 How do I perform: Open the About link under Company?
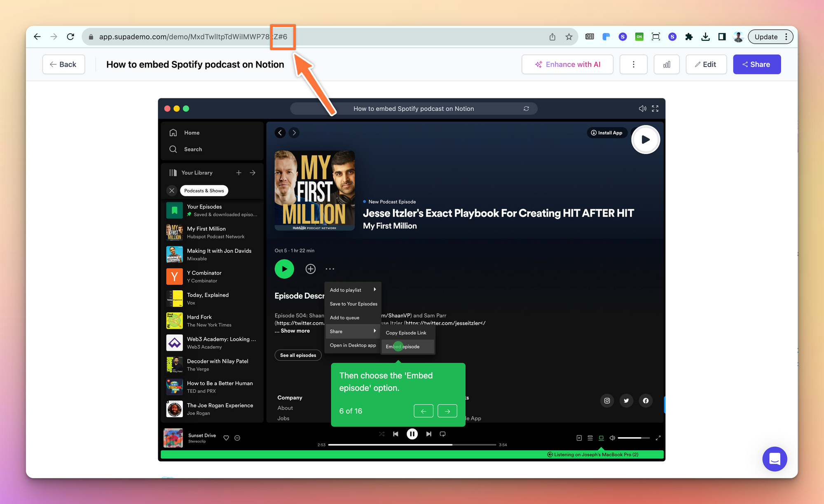pyautogui.click(x=285, y=408)
